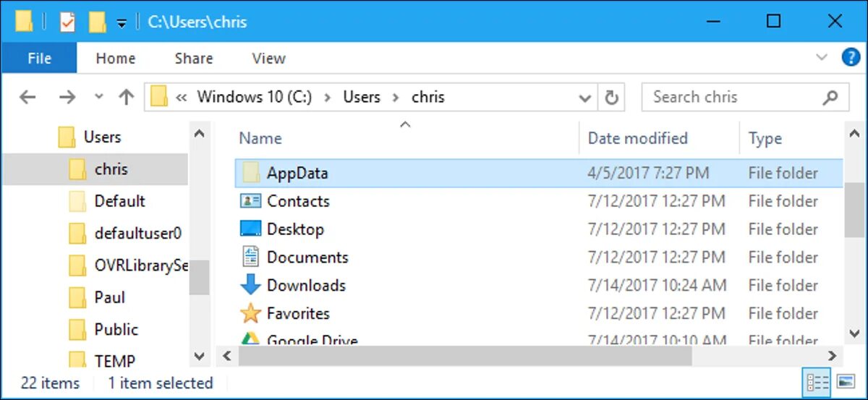
Task: Click the Users breadcrumb in address bar
Action: [x=361, y=97]
